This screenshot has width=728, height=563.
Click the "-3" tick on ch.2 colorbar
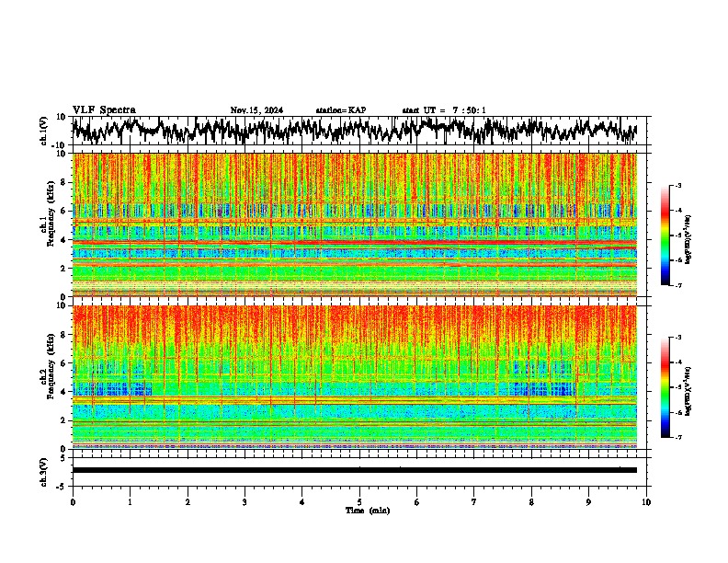click(678, 338)
